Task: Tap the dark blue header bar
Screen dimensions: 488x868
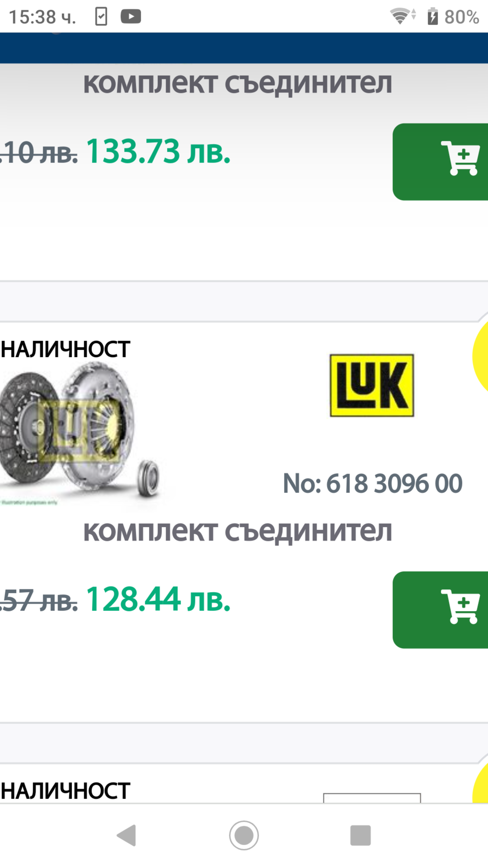Action: pos(244,48)
